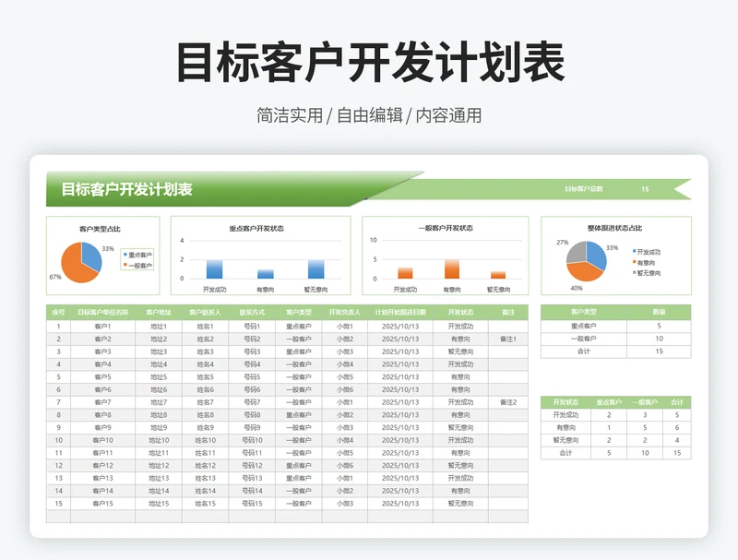Select the 开发状态 cell of row 客户3
Screen dimensions: 738x560
(460, 351)
